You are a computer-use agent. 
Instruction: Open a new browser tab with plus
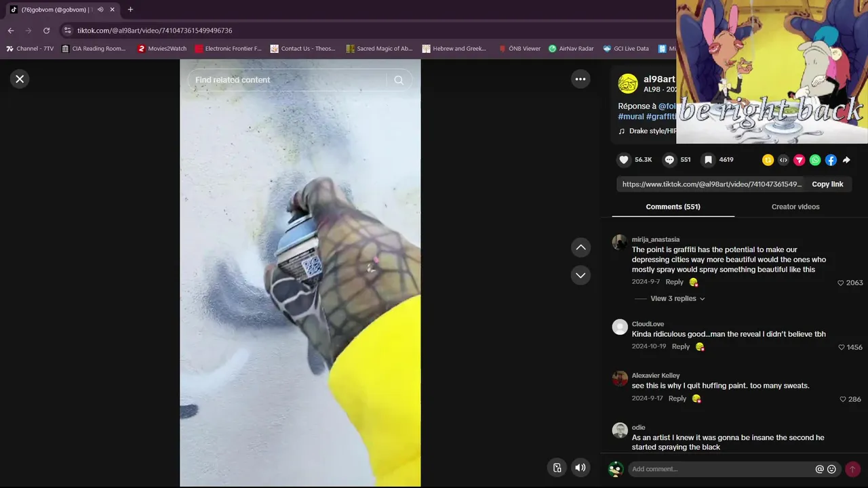130,9
